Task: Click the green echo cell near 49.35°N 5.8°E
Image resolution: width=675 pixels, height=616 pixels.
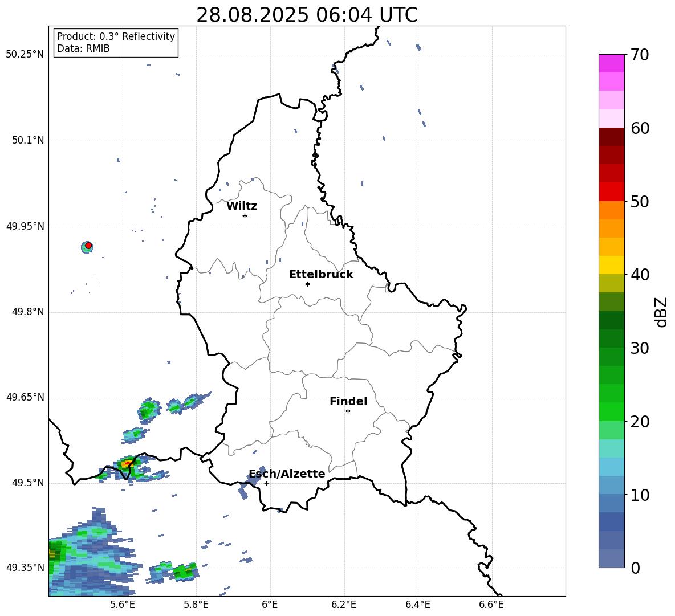Action: [x=185, y=572]
